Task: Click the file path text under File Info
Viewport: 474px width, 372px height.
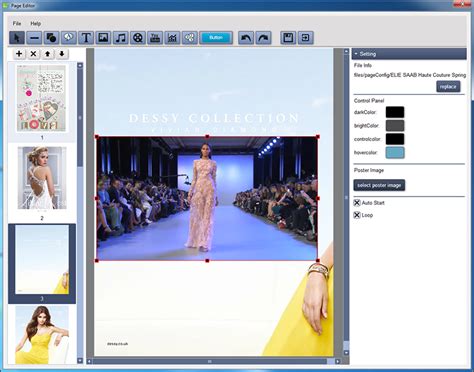Action: click(x=410, y=75)
